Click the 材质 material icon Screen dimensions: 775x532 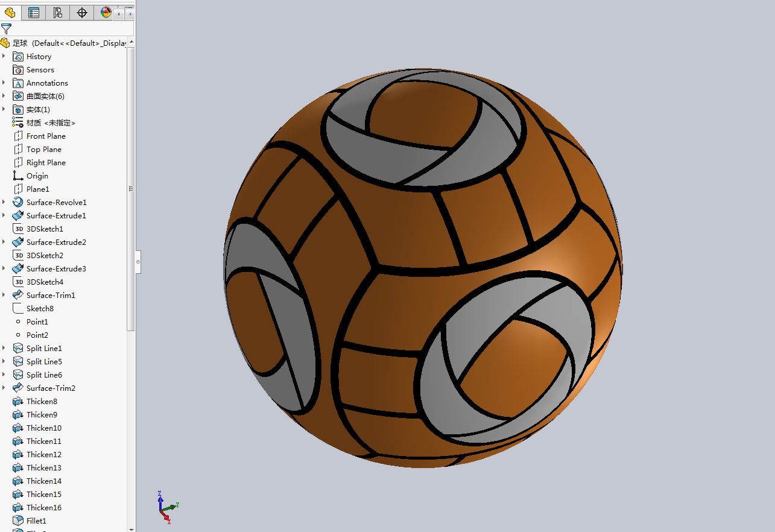pyautogui.click(x=18, y=122)
